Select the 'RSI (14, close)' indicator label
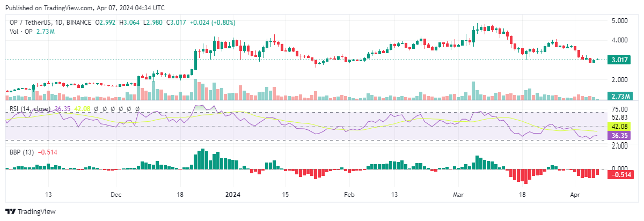Screen dimensions: 644x221 click(x=29, y=109)
